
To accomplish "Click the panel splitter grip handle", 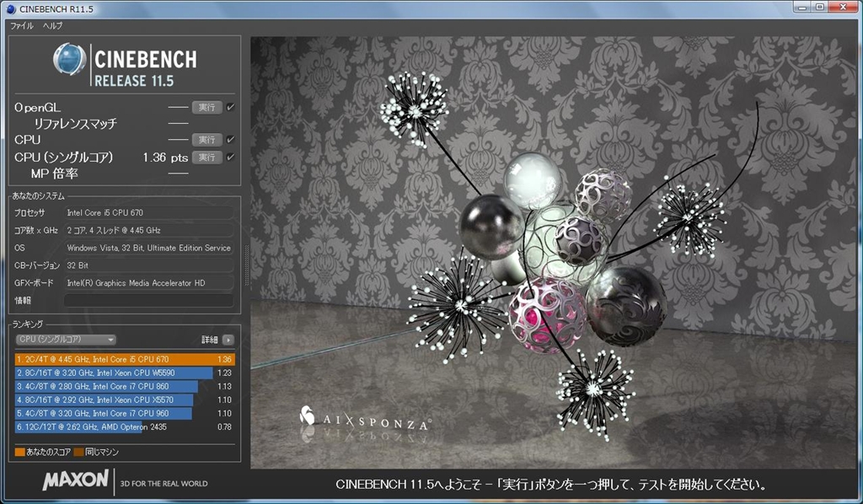I will click(247, 265).
